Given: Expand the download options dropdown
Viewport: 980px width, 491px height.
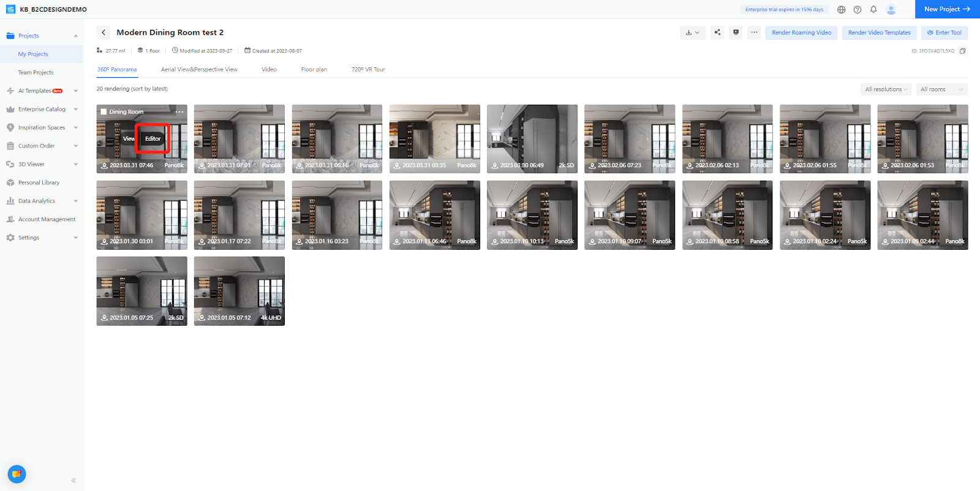Looking at the screenshot, I should [692, 32].
